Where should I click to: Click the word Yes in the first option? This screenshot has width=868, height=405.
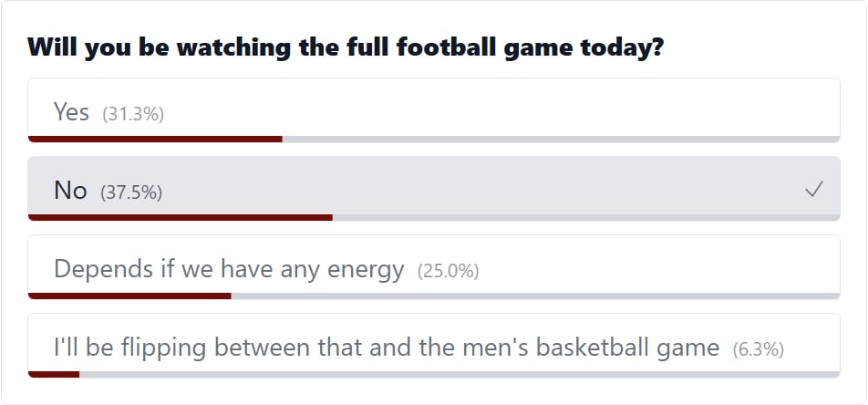coord(71,112)
